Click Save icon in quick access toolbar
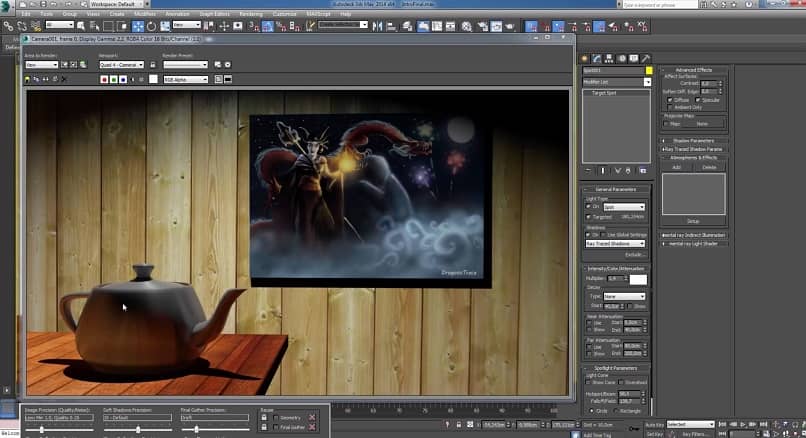This screenshot has height=438, width=806. [x=43, y=4]
